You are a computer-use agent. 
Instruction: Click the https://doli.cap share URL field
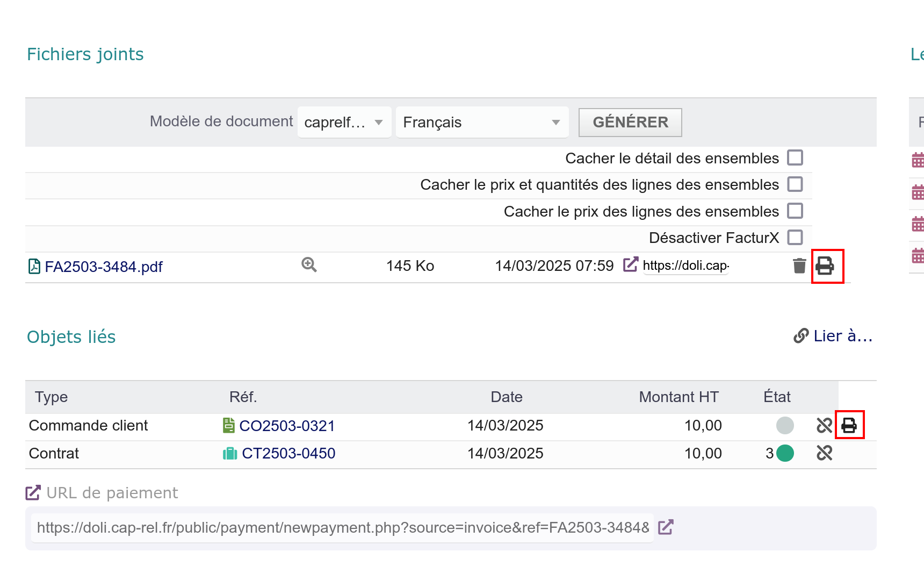(x=685, y=266)
